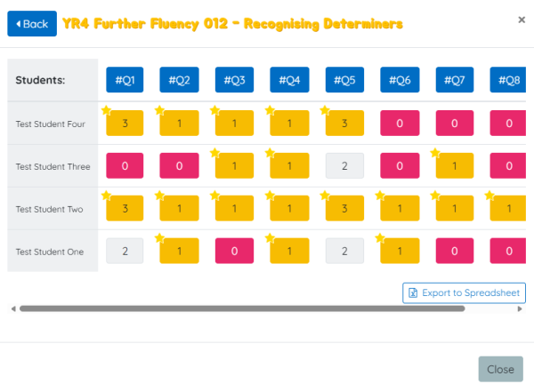This screenshot has width=534, height=392.
Task: Open the #Q2 question column header
Action: pos(179,80)
